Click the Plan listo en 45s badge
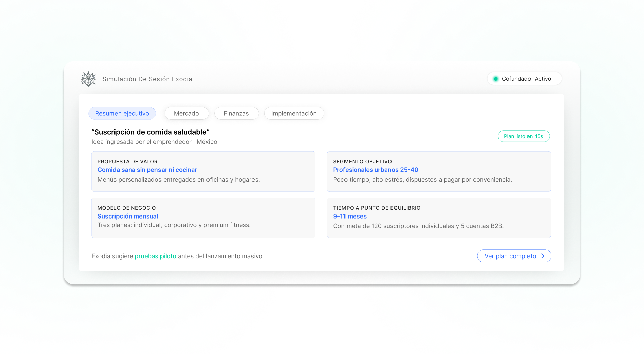Viewport: 644px width, 354px height. pyautogui.click(x=523, y=136)
